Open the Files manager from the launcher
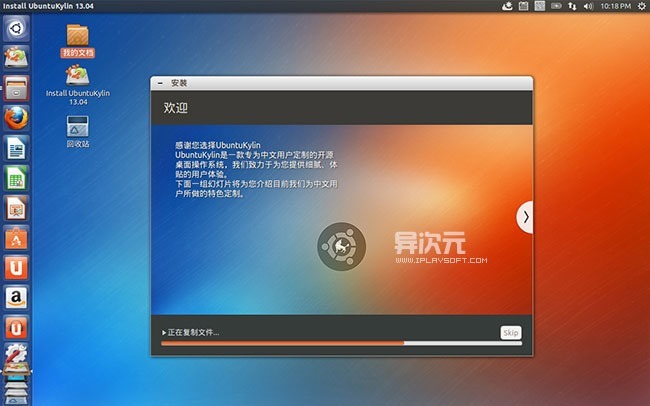The height and width of the screenshot is (406, 650). tap(16, 88)
